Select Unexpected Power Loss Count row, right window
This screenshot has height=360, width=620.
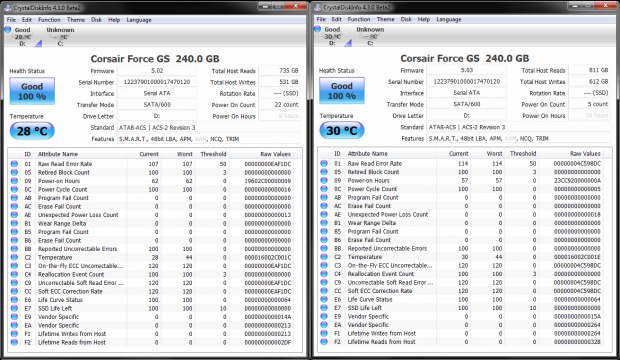tap(460, 214)
